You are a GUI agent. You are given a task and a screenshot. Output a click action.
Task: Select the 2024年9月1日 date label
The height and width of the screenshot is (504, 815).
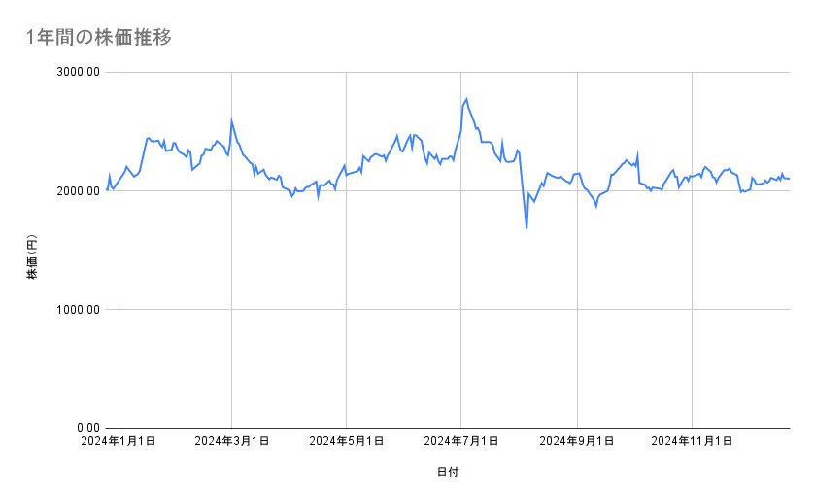[x=577, y=441]
